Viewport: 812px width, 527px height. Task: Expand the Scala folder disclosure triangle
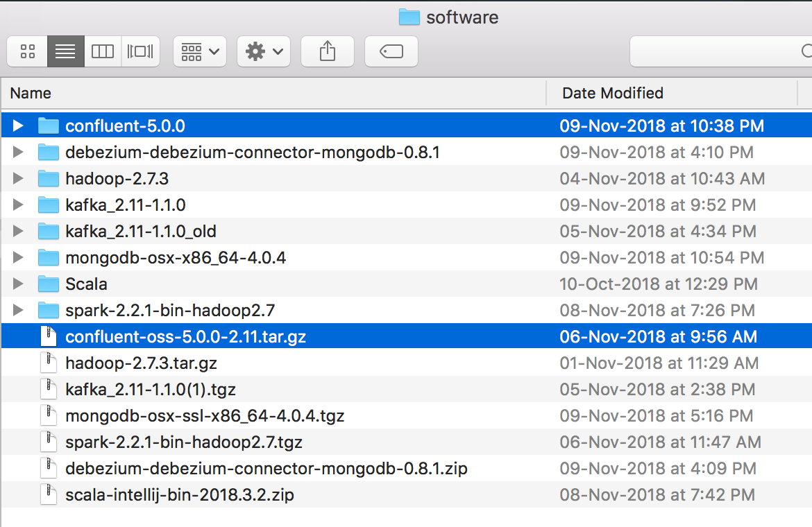coord(17,284)
